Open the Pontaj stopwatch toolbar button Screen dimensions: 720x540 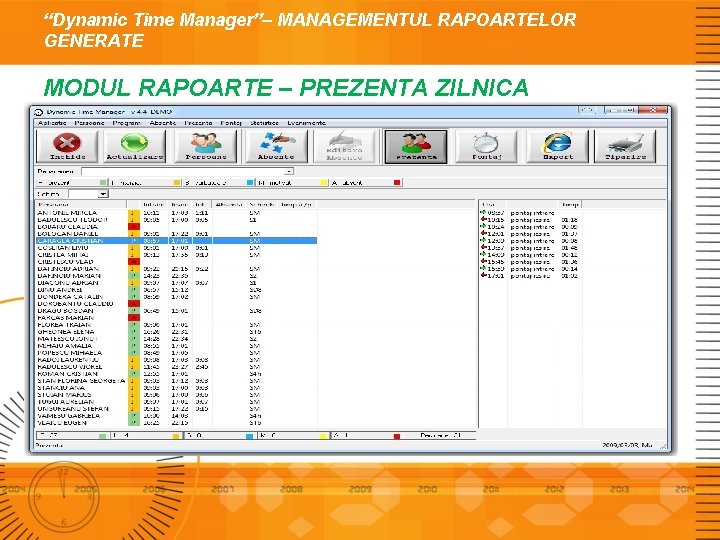(486, 146)
